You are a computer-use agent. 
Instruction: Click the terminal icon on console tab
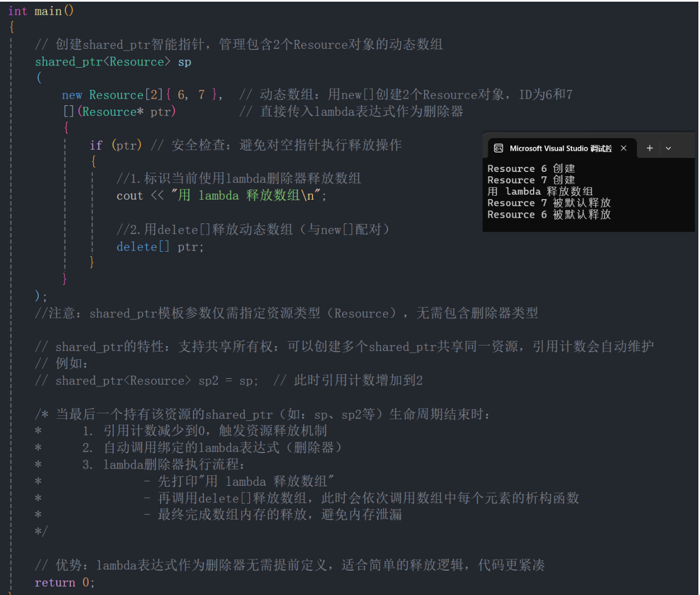[498, 148]
